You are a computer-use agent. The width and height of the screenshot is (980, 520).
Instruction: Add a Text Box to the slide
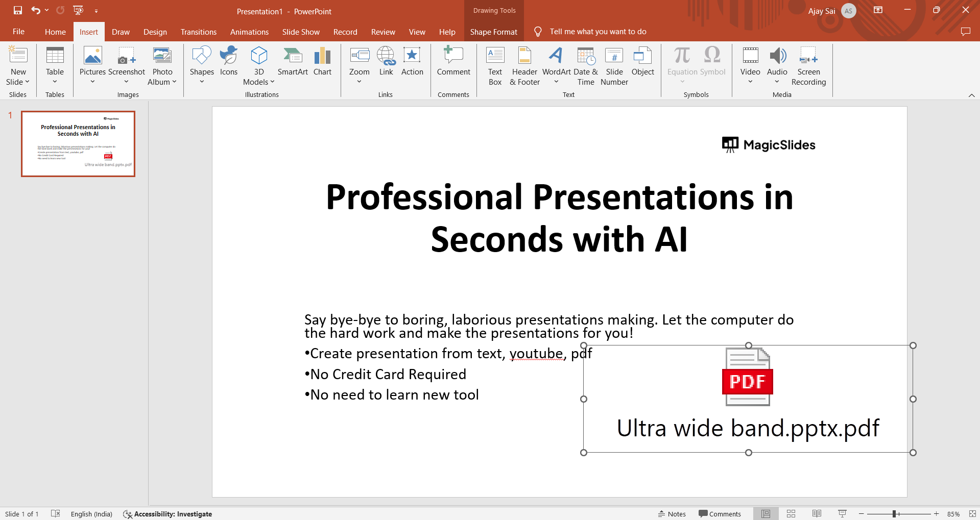[x=495, y=66]
